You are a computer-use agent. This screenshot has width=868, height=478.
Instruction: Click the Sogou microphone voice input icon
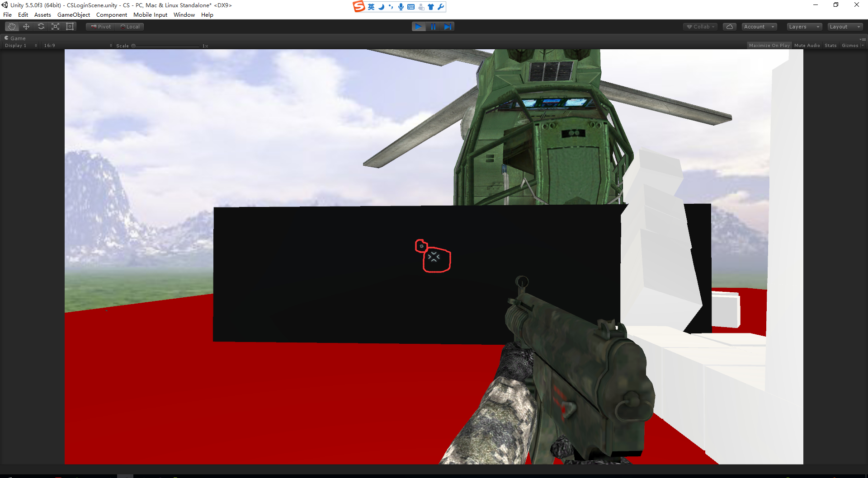click(401, 7)
